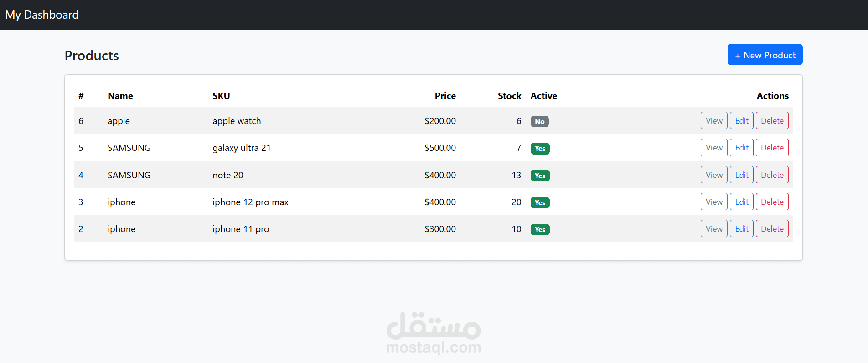Image resolution: width=868 pixels, height=363 pixels.
Task: Click the Yes badge for note 20
Action: [540, 176]
